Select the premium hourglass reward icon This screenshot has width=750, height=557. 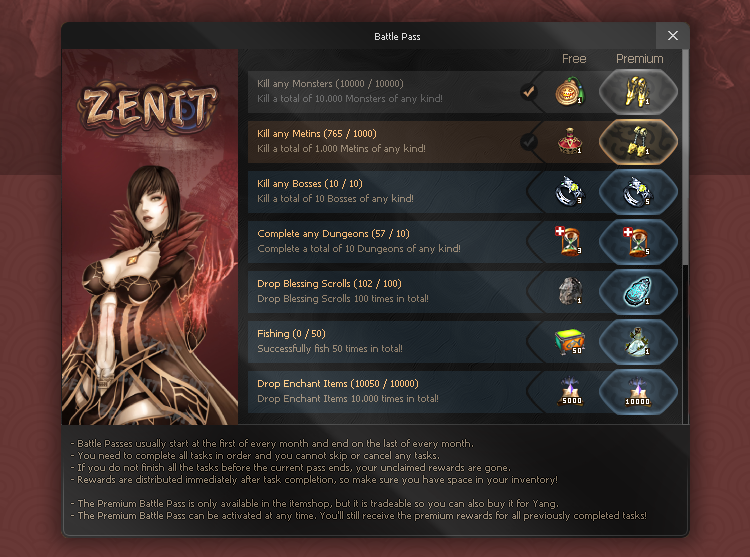[638, 241]
